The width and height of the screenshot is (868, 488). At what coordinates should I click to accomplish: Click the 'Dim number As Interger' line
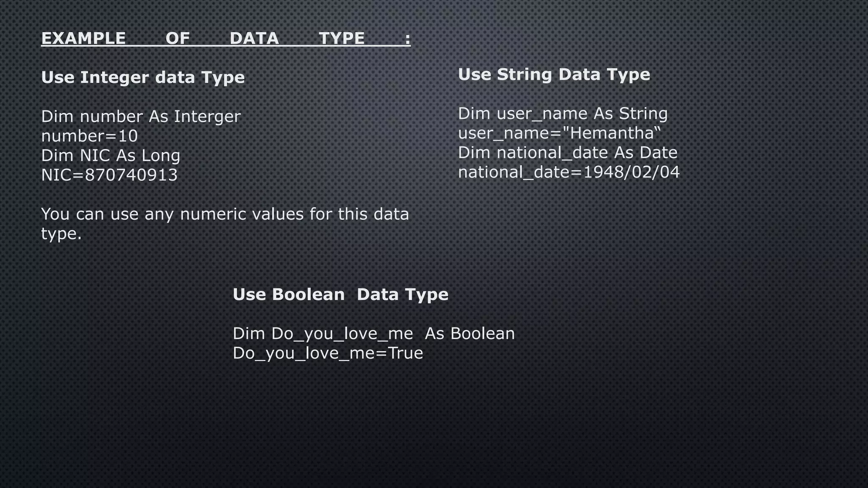[141, 116]
